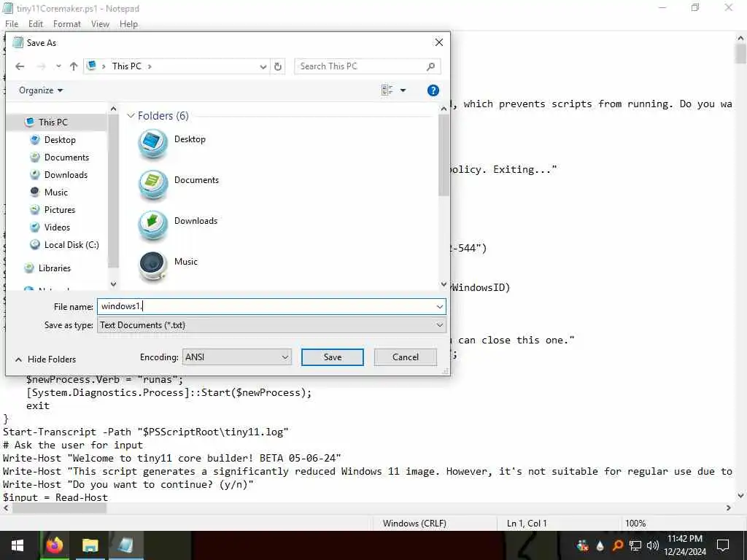This screenshot has height=560, width=747.
Task: Select Libraries in the navigation pane
Action: pos(54,268)
